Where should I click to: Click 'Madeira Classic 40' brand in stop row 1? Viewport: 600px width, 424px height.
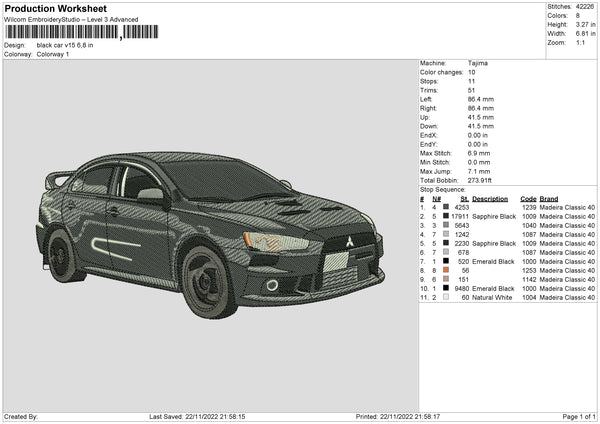coord(567,207)
